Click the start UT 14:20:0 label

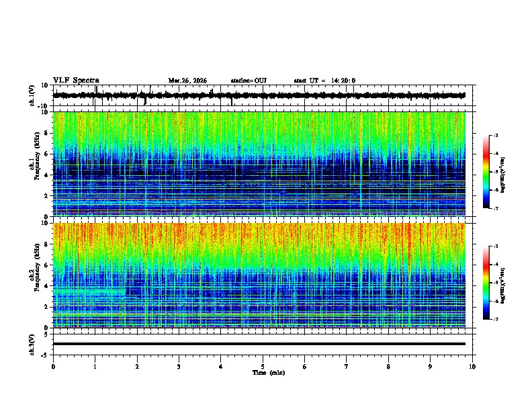pyautogui.click(x=324, y=81)
